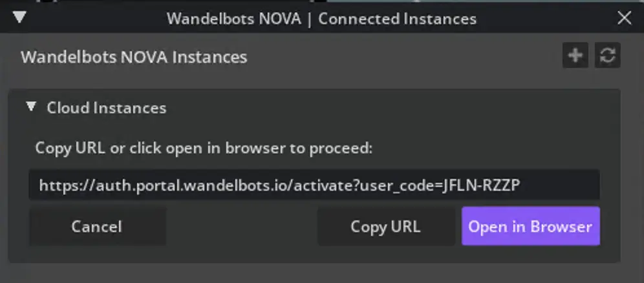Collapse the Cloud Instances section arrow
The image size is (644, 283).
(31, 107)
